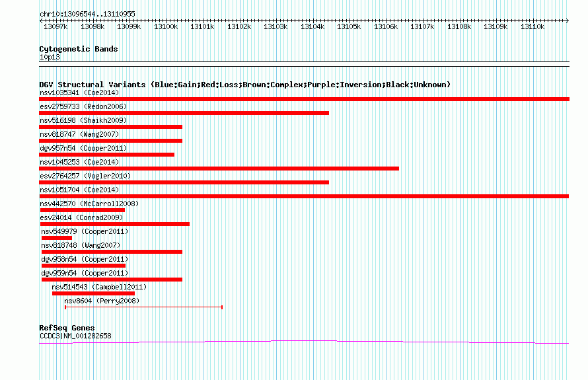
Task: Select the 13098k ruler position
Action: tap(92, 26)
